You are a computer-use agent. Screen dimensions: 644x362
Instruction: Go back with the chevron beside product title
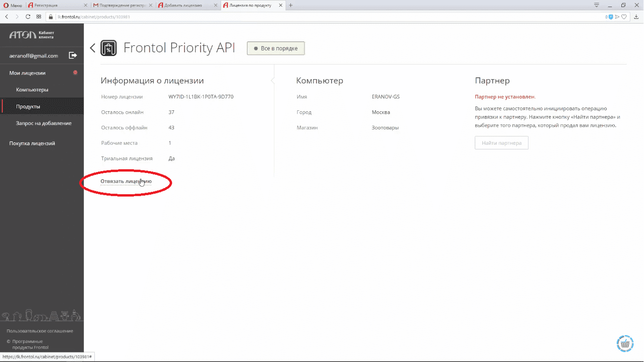coord(92,48)
